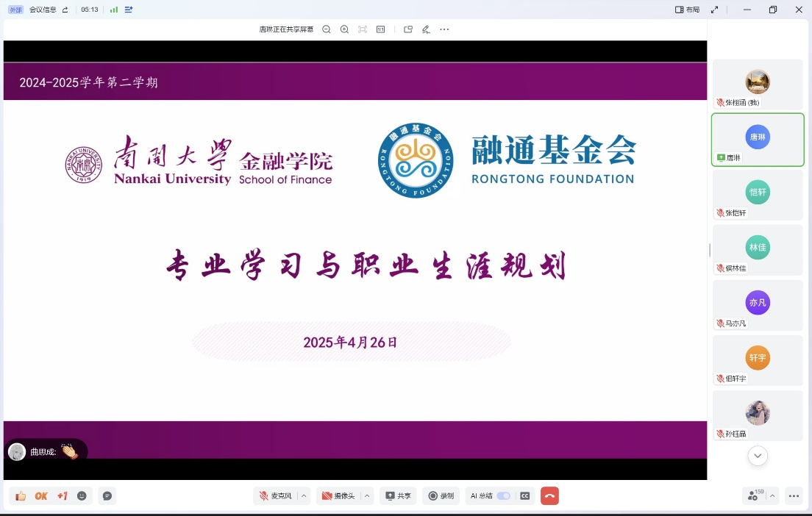812x516 pixels.
Task: Expand microphone options arrow next to 麦克风
Action: pyautogui.click(x=304, y=496)
